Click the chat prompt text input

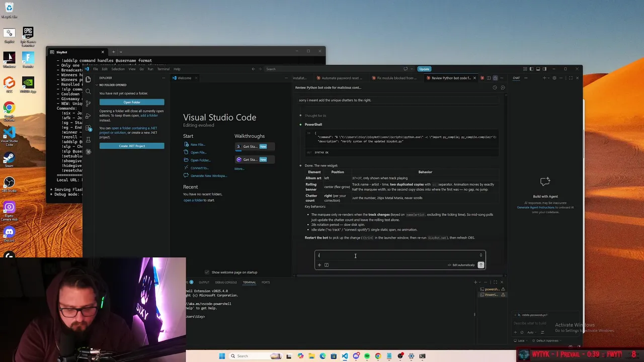[x=397, y=255]
